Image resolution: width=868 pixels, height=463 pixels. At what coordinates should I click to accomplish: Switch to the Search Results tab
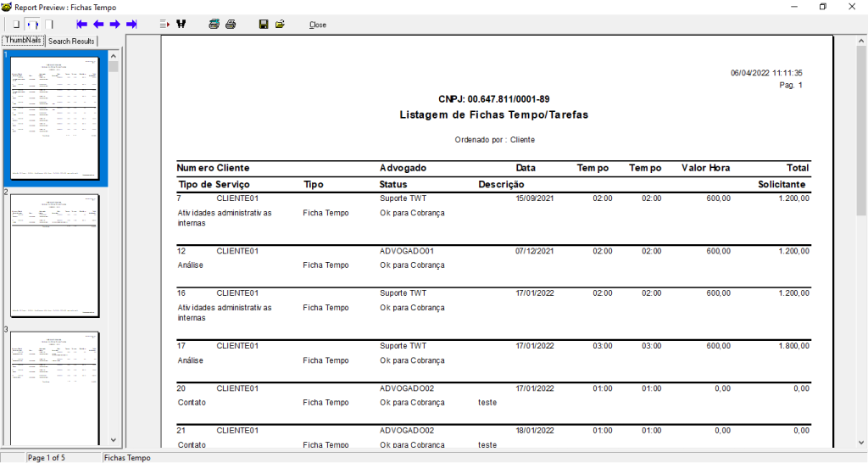[x=71, y=41]
